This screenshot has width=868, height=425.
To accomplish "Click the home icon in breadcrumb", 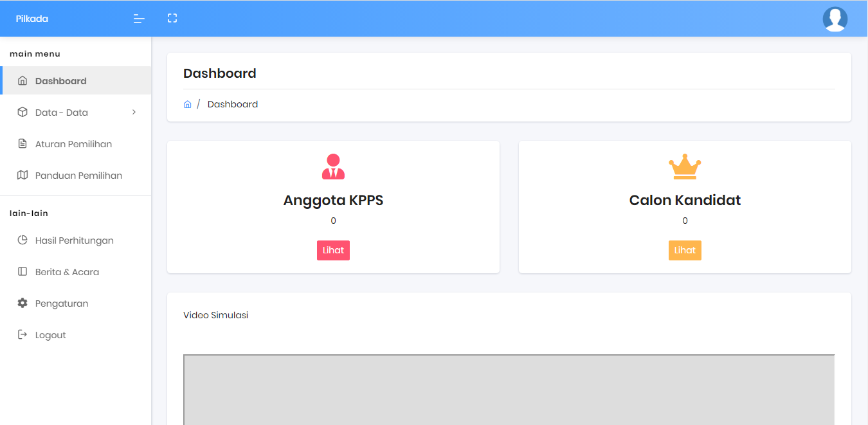I will pyautogui.click(x=187, y=104).
